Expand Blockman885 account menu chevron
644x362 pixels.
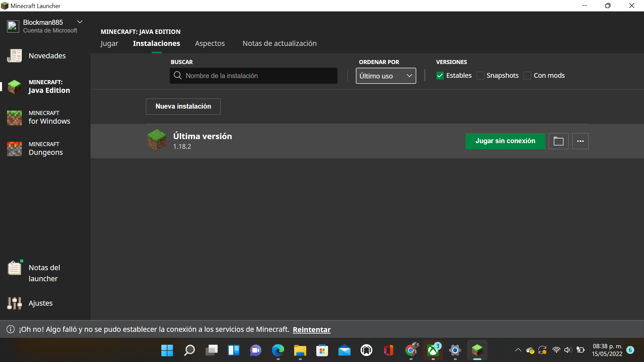(80, 22)
